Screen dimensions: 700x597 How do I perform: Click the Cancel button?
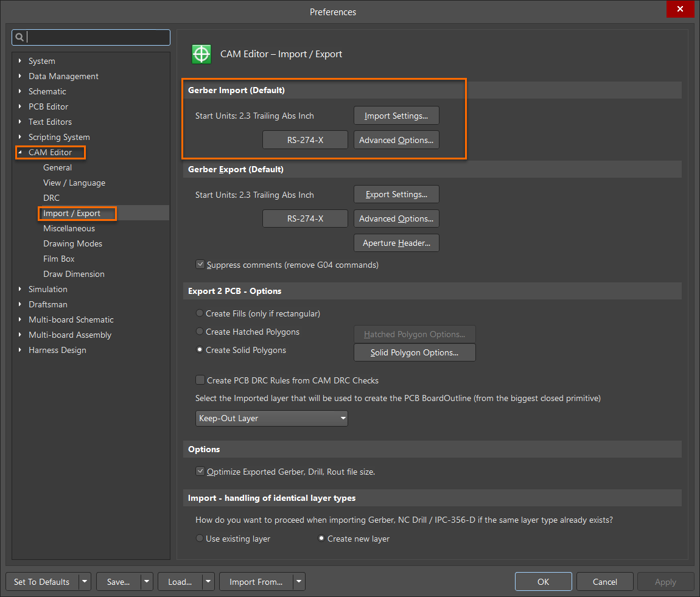605,582
